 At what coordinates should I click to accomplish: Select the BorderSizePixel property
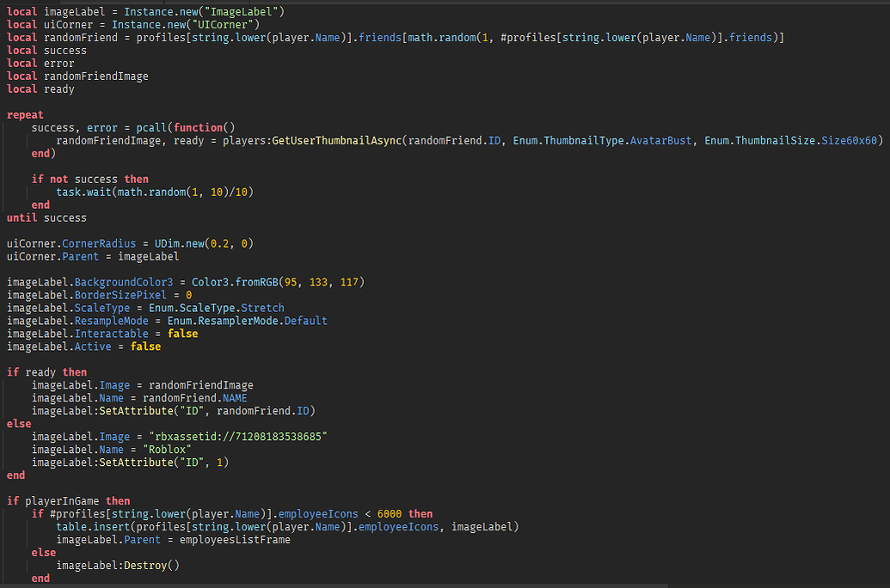pos(120,295)
